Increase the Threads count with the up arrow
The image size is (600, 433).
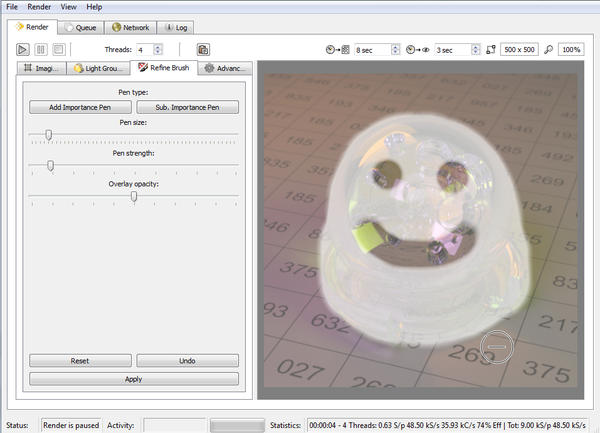pos(158,47)
